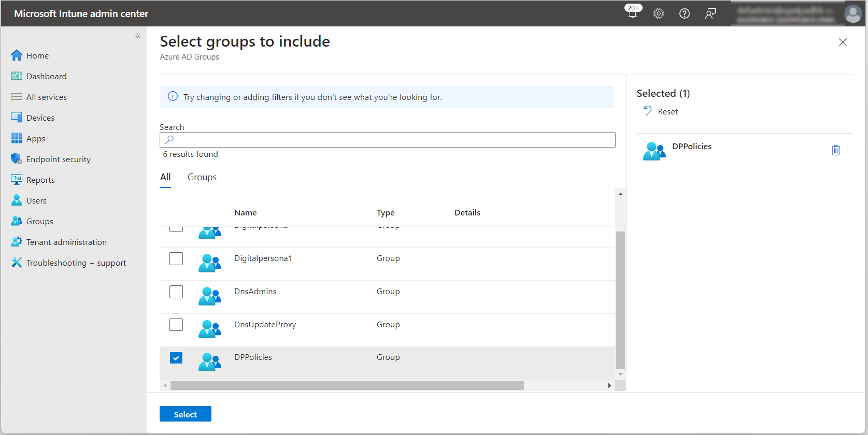Click the list scroll up arrow
The height and width of the screenshot is (435, 868).
tap(620, 194)
